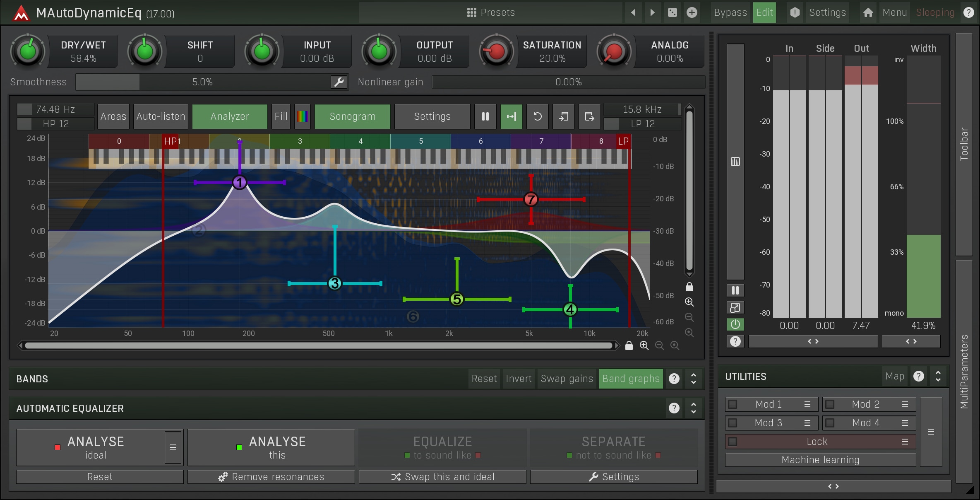Open the home icon in top bar
Viewport: 980px width, 500px height.
(x=868, y=12)
